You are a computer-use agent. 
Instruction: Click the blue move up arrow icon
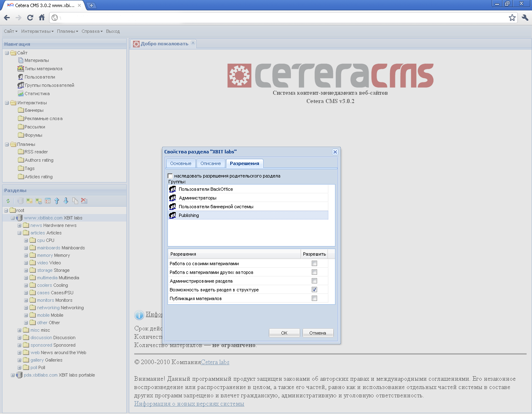pos(57,201)
